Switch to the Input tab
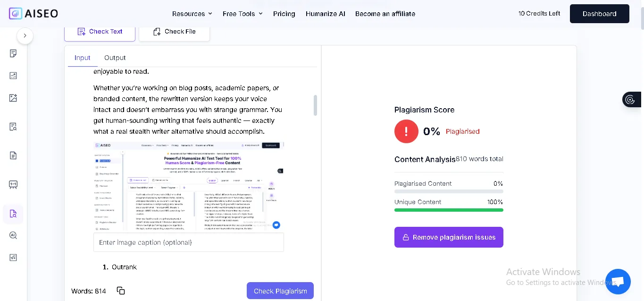 point(83,58)
